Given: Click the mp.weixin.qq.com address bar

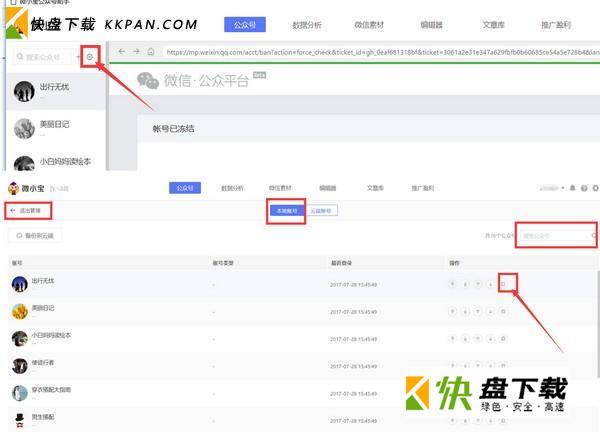Looking at the screenshot, I should [381, 52].
